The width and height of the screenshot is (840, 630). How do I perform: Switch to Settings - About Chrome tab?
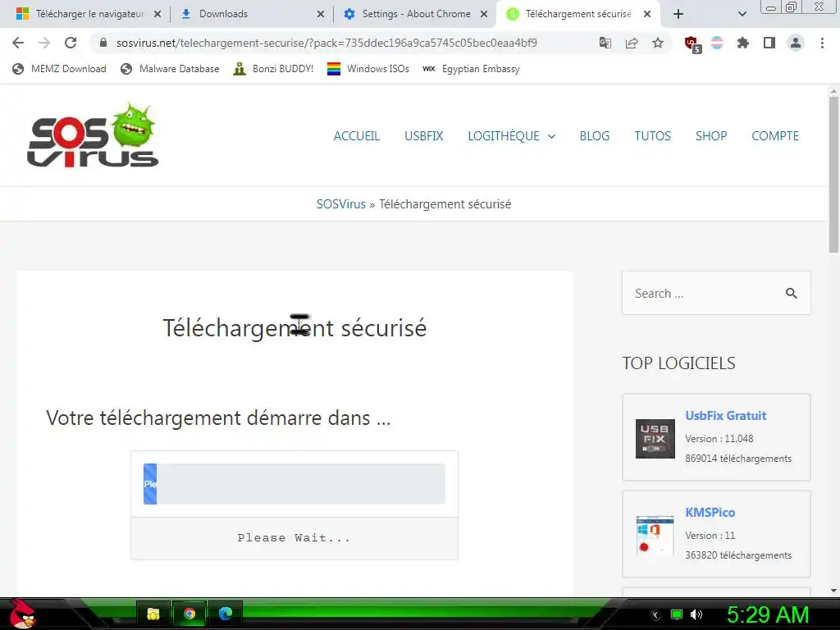(x=415, y=14)
